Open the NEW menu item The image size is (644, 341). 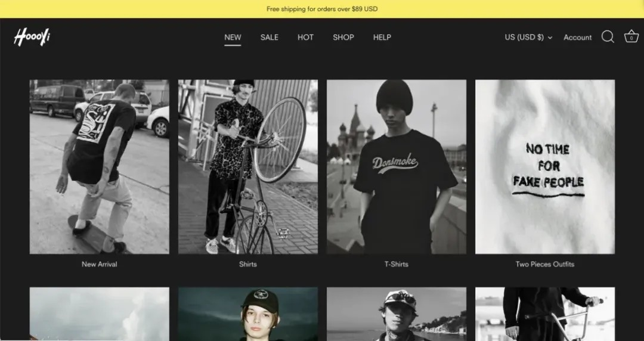click(x=233, y=38)
